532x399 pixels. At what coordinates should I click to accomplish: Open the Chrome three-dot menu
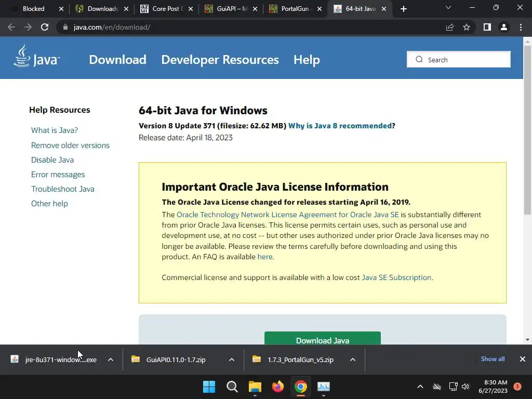pyautogui.click(x=521, y=27)
